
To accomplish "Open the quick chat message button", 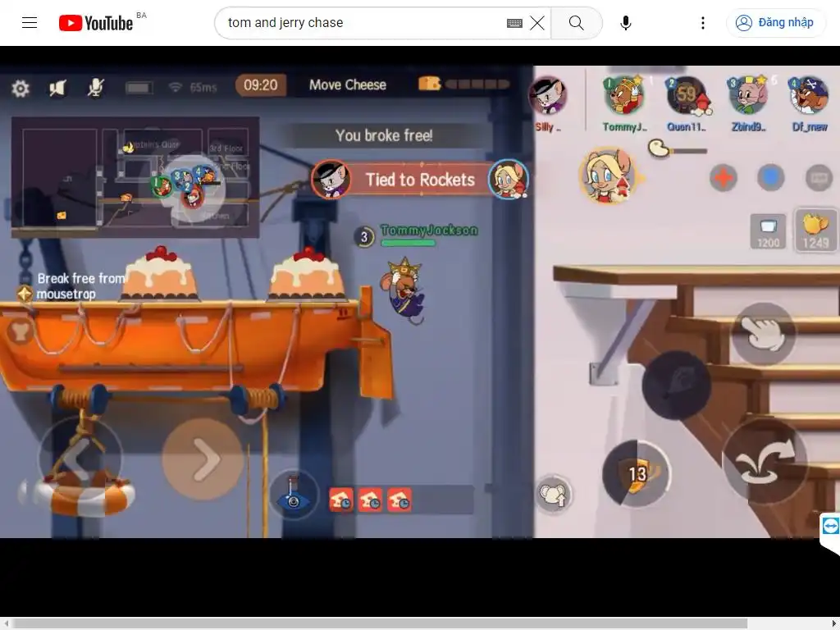I will pyautogui.click(x=819, y=178).
